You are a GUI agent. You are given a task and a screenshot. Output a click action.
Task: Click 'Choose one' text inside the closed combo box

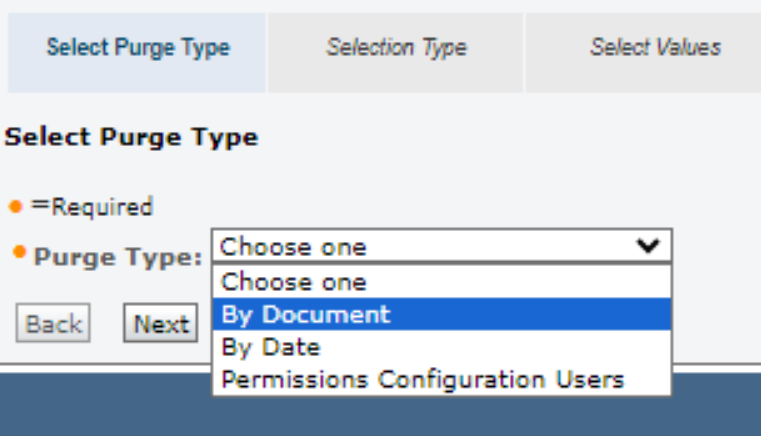pyautogui.click(x=294, y=247)
